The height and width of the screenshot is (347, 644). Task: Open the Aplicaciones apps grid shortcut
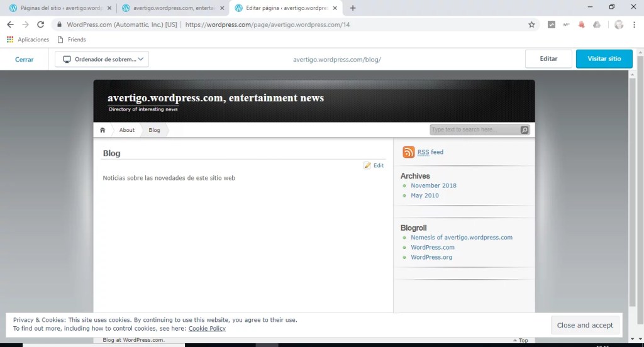click(x=28, y=40)
